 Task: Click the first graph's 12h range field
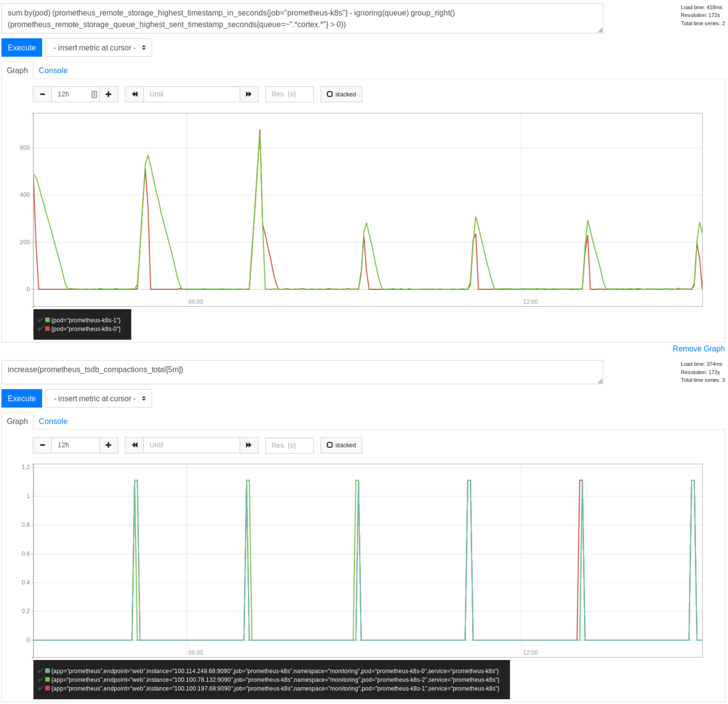pos(76,94)
